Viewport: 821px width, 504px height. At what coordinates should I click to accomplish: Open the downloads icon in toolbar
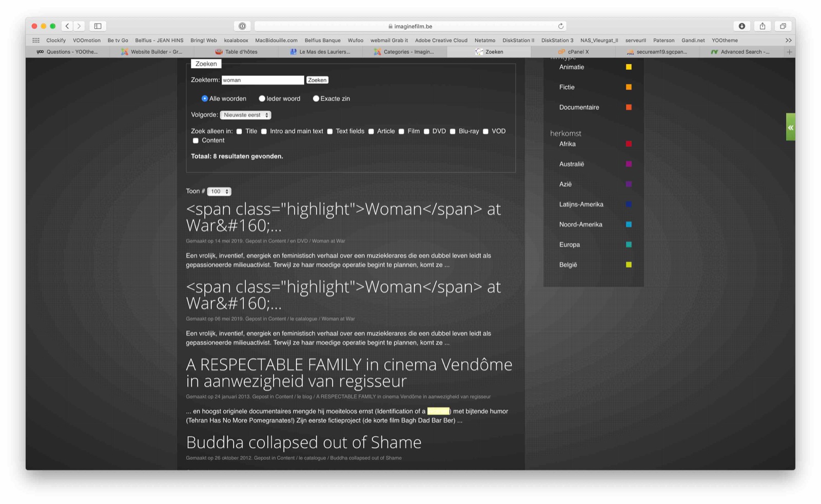click(x=741, y=26)
